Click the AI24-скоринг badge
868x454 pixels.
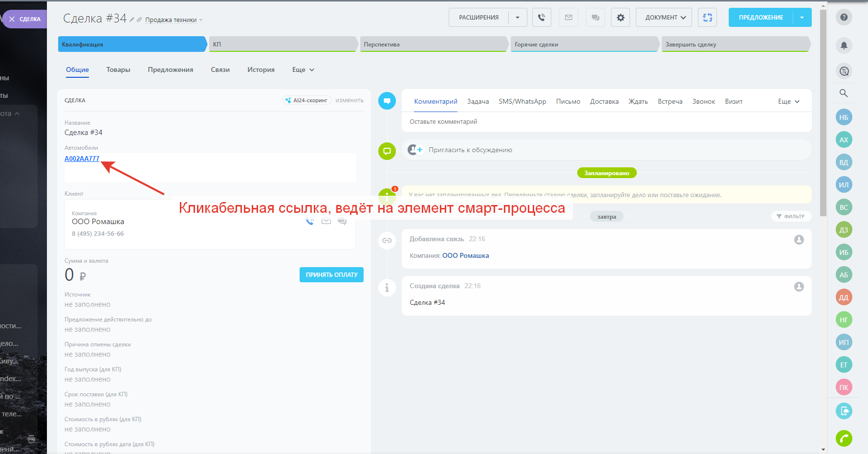307,100
